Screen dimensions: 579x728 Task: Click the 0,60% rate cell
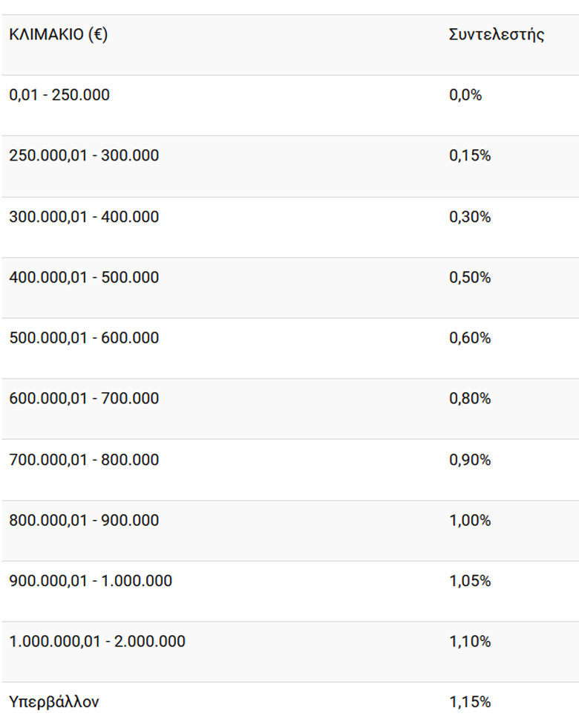[x=470, y=337]
